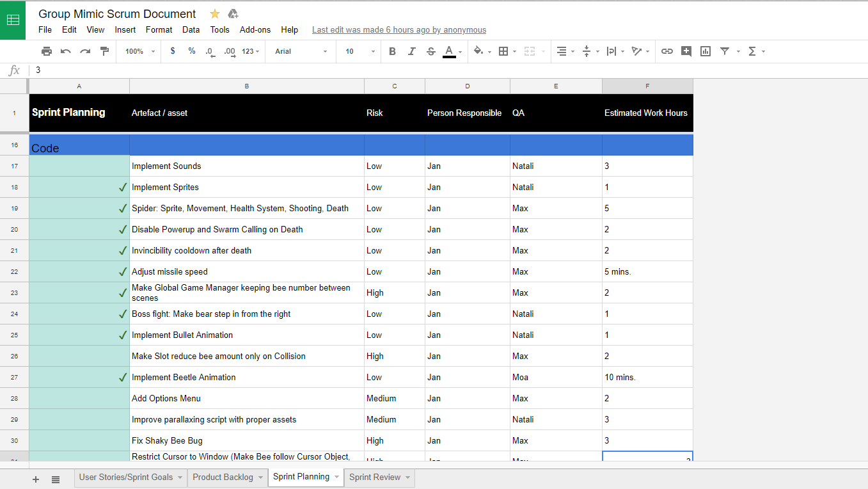
Task: Open the All Sheets list icon
Action: point(56,479)
